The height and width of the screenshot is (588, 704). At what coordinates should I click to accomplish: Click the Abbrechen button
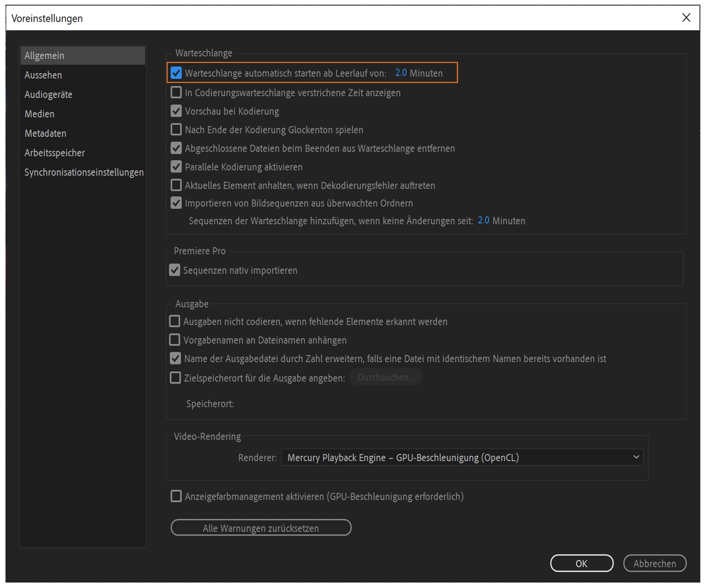(x=654, y=563)
